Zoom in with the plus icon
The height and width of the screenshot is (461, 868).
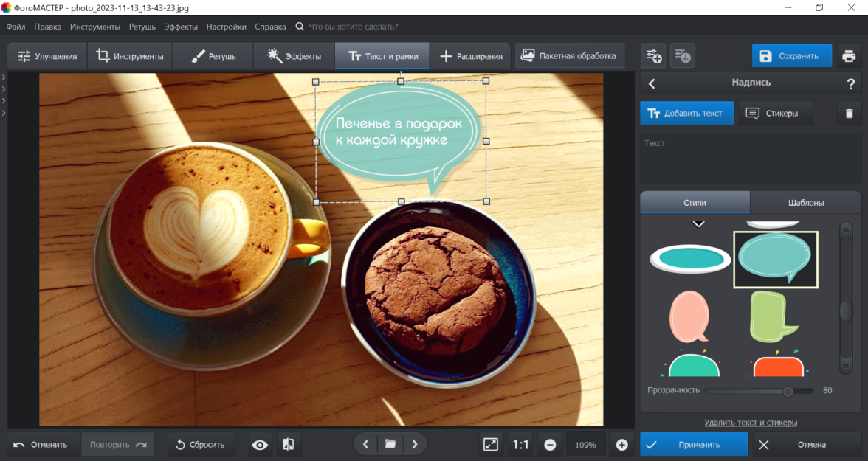pos(621,445)
